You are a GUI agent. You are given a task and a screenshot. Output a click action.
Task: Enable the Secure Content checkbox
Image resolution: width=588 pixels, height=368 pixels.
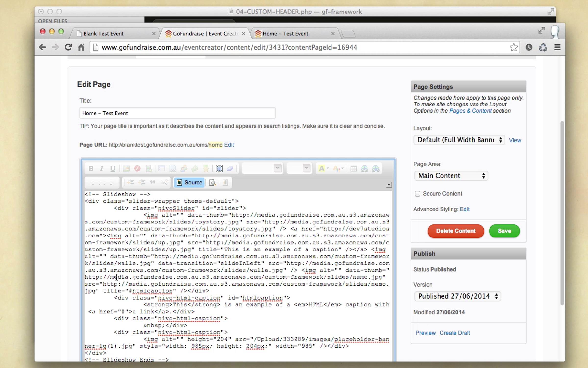coord(417,194)
